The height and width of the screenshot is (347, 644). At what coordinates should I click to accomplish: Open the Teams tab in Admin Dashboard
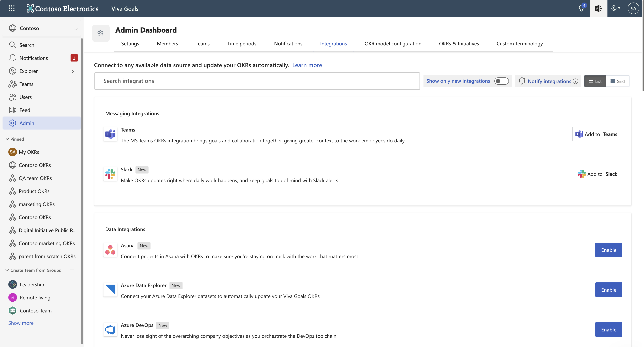coord(202,43)
